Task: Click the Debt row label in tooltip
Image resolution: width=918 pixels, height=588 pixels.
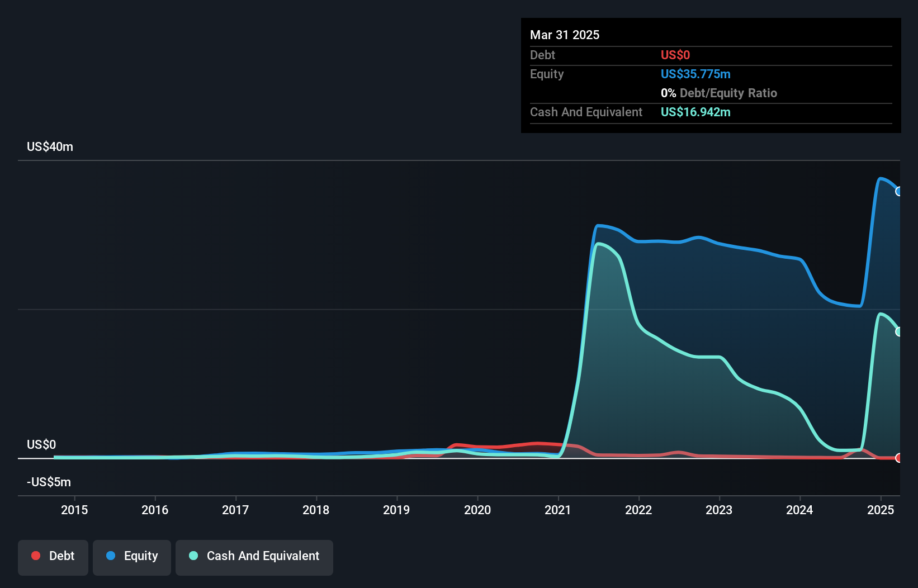Action: click(542, 55)
